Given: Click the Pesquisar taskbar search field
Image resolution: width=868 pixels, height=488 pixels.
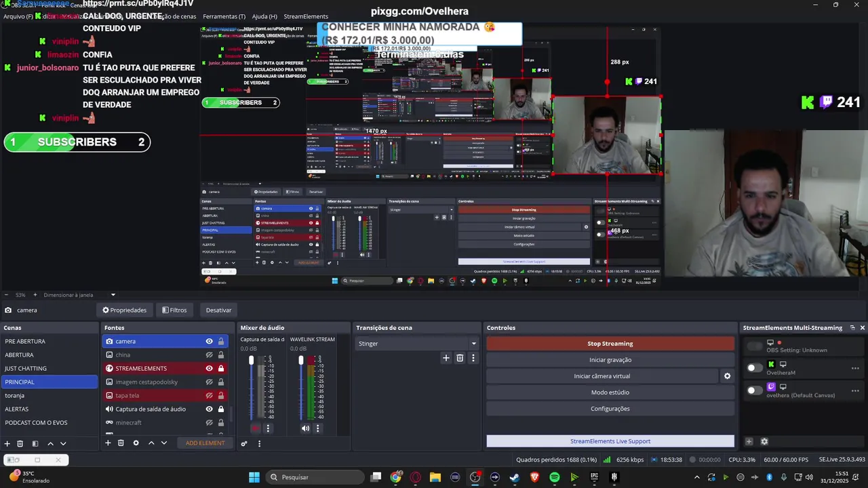Looking at the screenshot, I should [x=313, y=477].
